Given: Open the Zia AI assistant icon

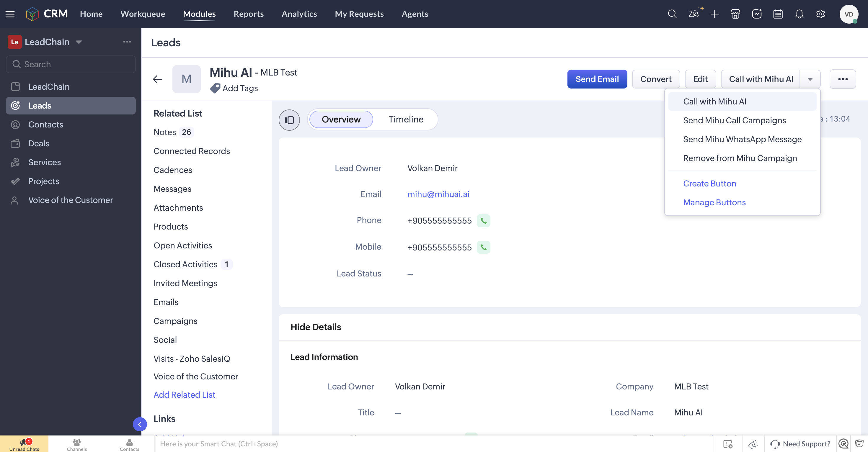Looking at the screenshot, I should click(694, 14).
